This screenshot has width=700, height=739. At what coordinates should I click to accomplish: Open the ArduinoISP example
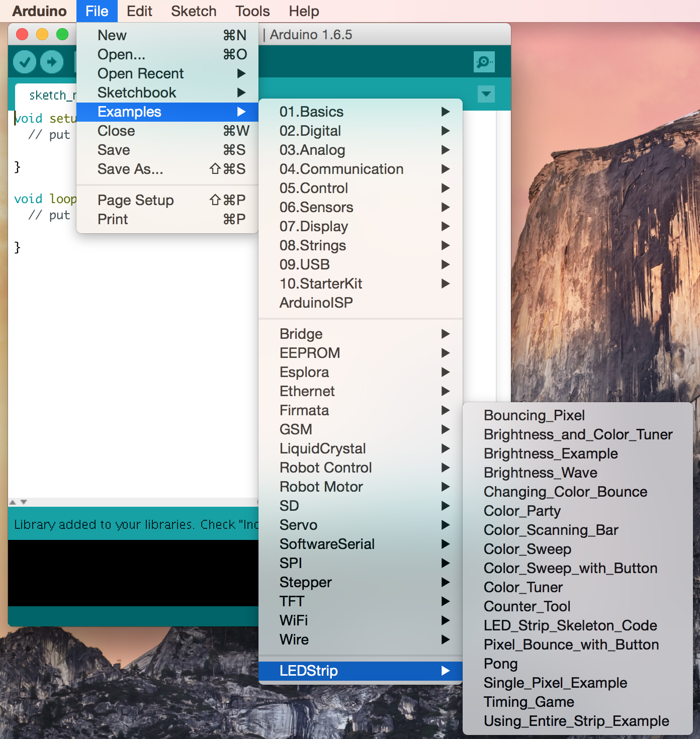(361, 303)
